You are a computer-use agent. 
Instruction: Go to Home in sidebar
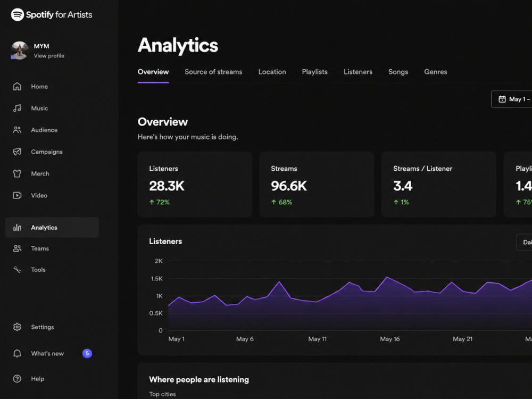pos(39,87)
